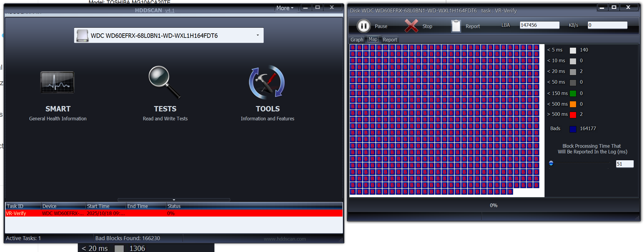This screenshot has width=644, height=252.
Task: Pause the running VR-Verify scan
Action: 364,26
